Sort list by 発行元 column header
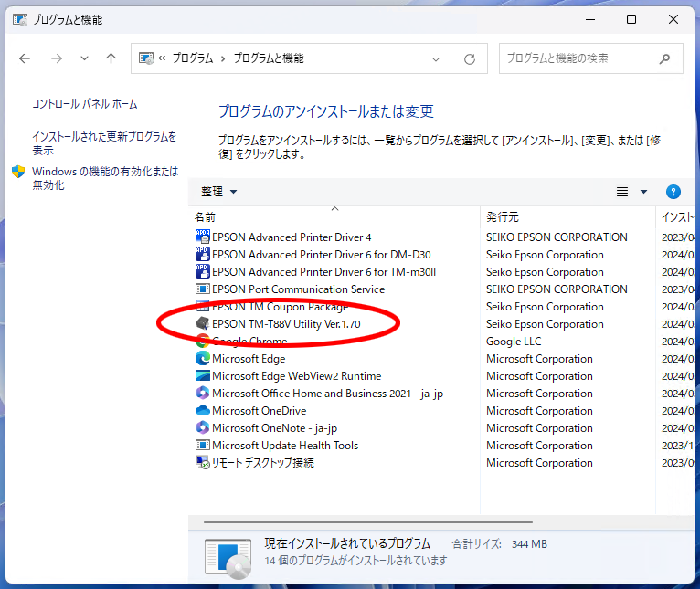Screen dimensions: 700x589 pyautogui.click(x=503, y=217)
